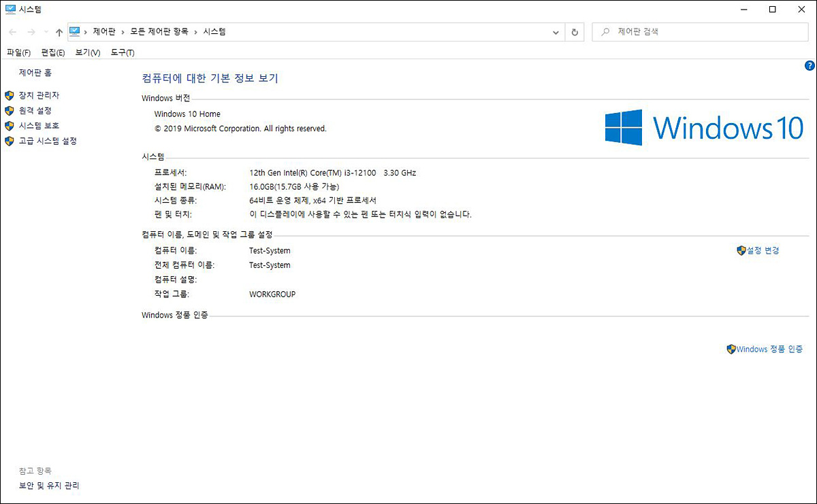
Task: Open 원격 설정 from the sidebar
Action: tap(35, 110)
